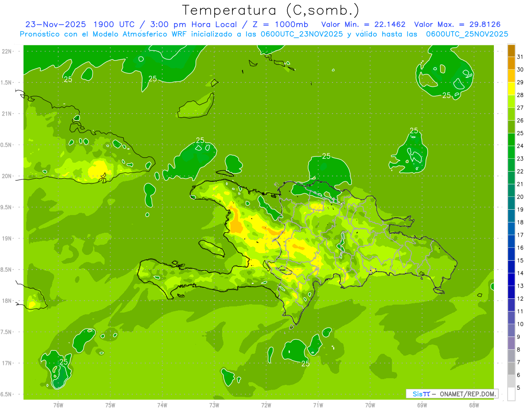Click the 29 value on the color scale
This screenshot has width=532, height=411.
[x=520, y=82]
